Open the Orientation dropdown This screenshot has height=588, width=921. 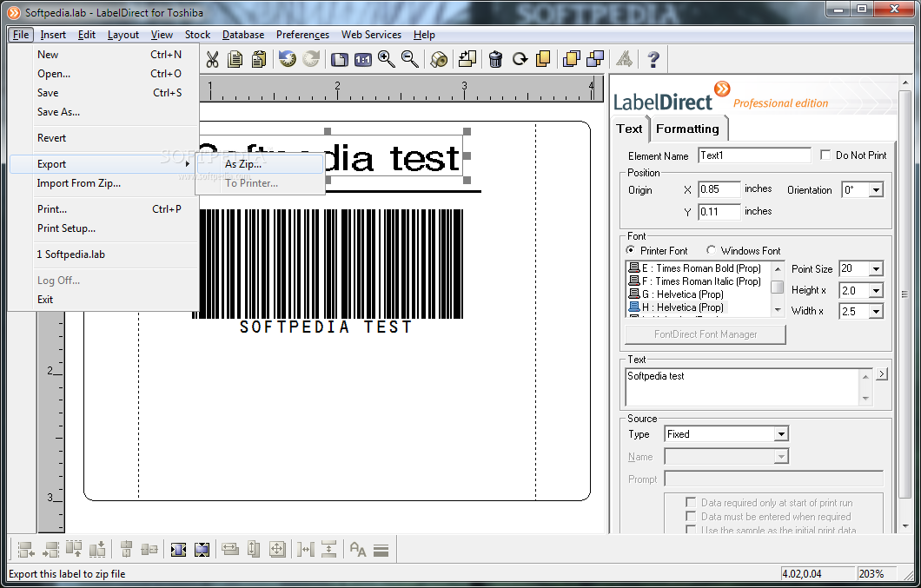click(876, 189)
